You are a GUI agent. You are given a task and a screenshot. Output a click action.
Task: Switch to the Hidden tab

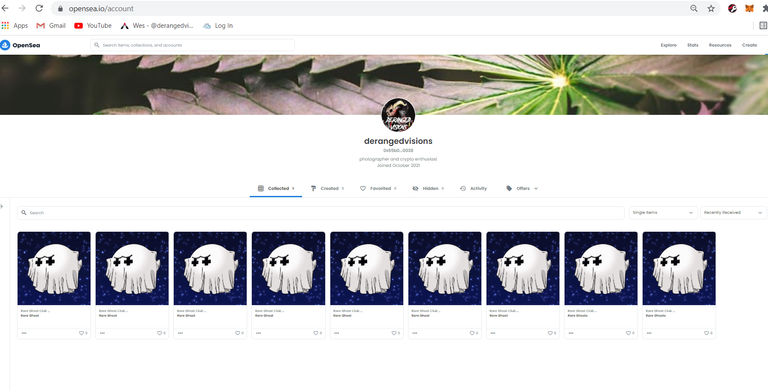pyautogui.click(x=428, y=188)
